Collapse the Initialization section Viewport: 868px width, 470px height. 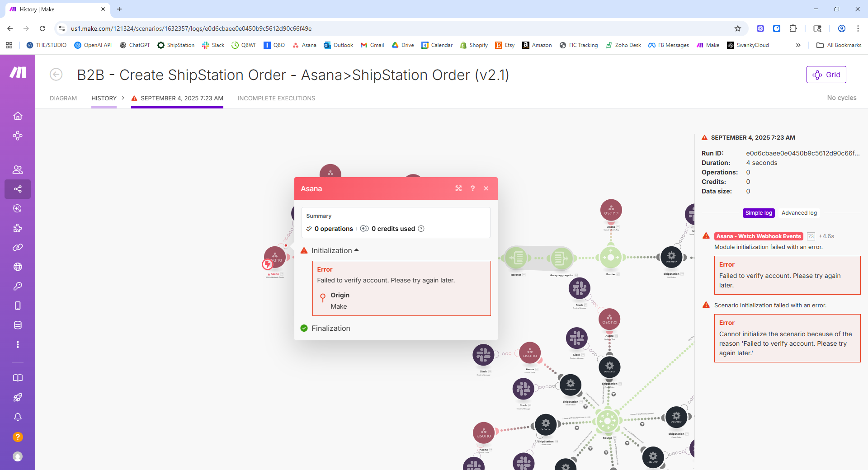[335, 250]
